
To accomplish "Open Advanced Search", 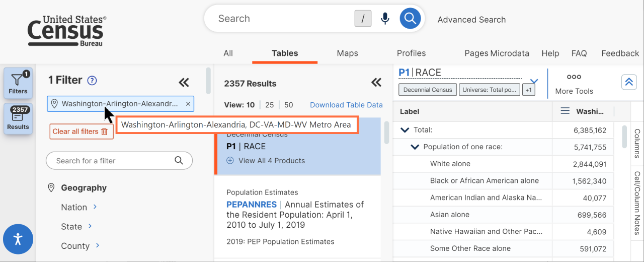I will coord(471,20).
